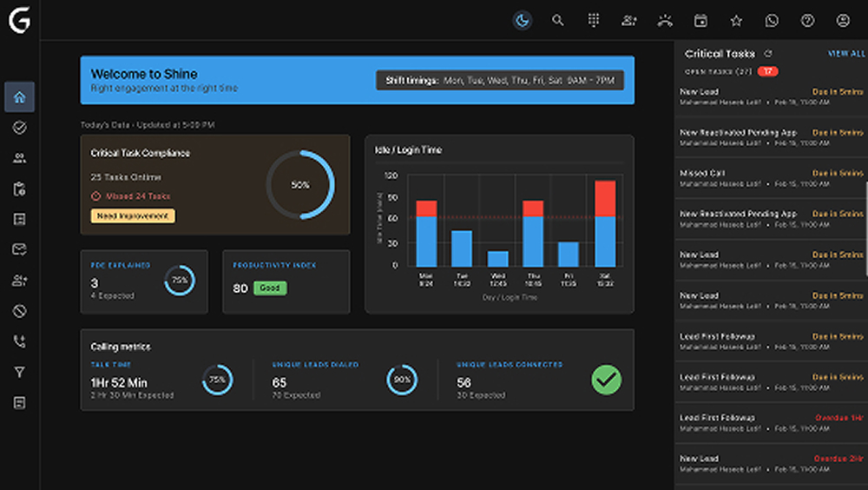Open the help question mark icon

tap(807, 21)
